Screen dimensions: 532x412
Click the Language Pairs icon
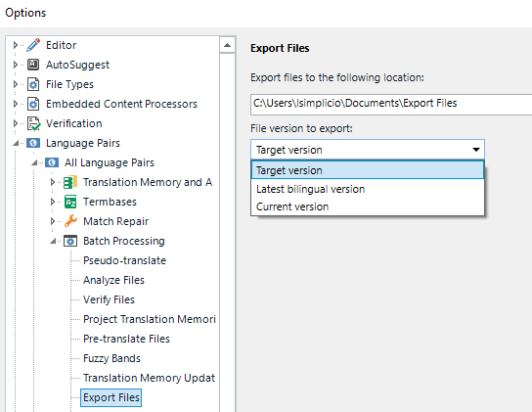coord(33,143)
